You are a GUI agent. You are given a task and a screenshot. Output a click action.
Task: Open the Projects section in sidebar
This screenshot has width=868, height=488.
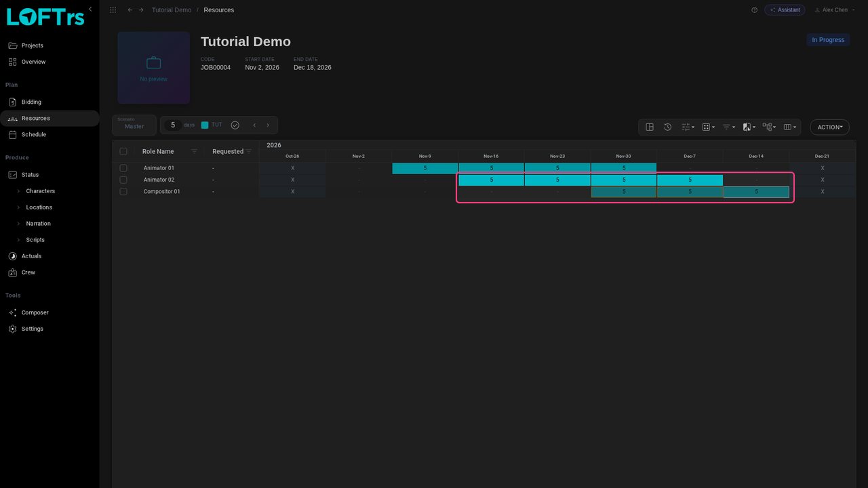pyautogui.click(x=50, y=45)
